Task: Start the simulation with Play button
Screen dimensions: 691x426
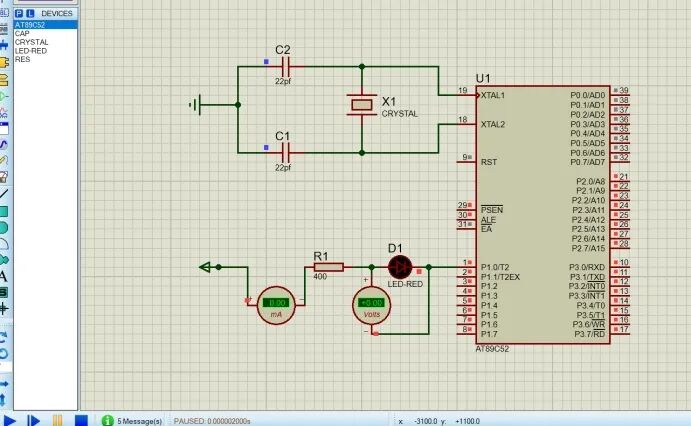Action: (10, 421)
